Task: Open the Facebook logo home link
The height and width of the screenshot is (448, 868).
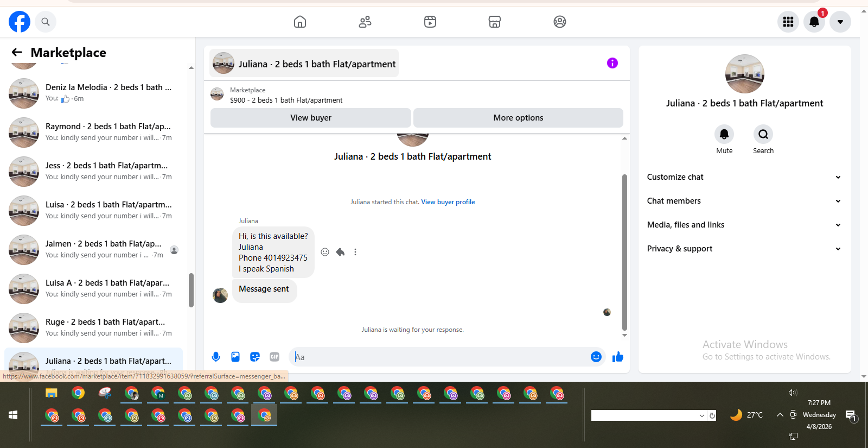Action: pyautogui.click(x=20, y=22)
